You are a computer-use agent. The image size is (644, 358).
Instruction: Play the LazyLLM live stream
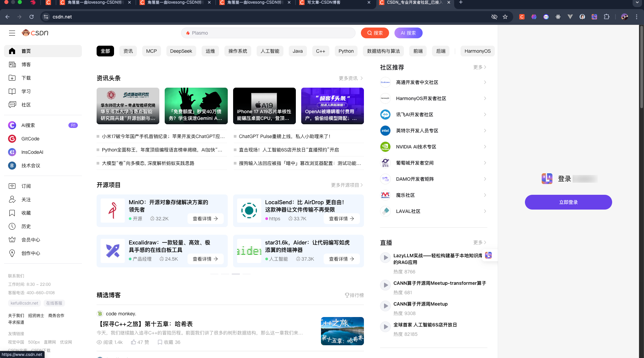point(385,258)
